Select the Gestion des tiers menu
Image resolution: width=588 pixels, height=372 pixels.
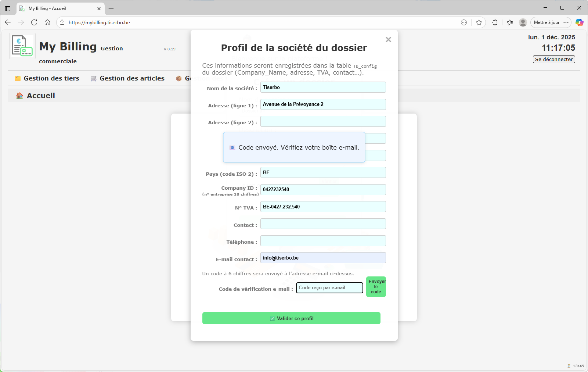[51, 78]
